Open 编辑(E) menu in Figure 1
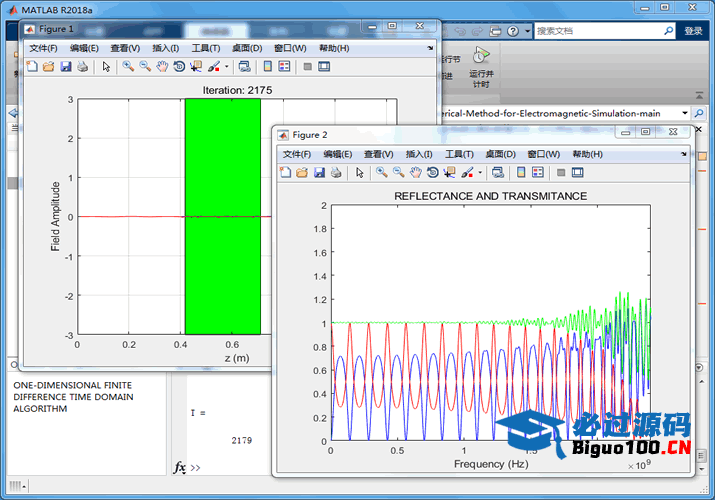Image resolution: width=715 pixels, height=500 pixels. tap(84, 48)
